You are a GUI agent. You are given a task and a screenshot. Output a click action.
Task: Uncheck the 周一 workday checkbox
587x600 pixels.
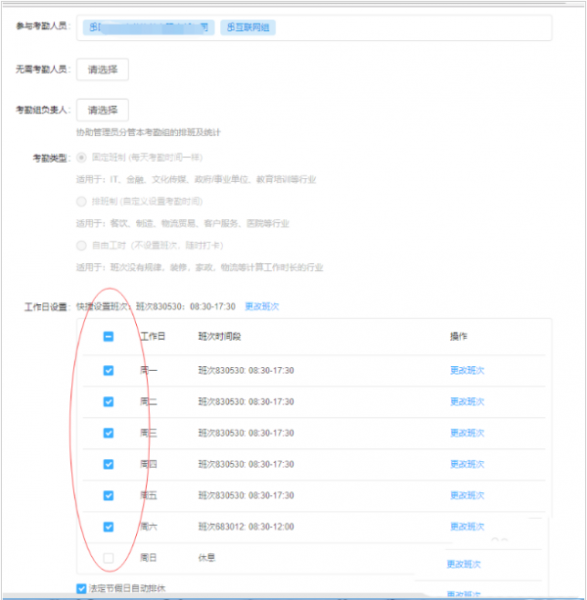(x=108, y=370)
